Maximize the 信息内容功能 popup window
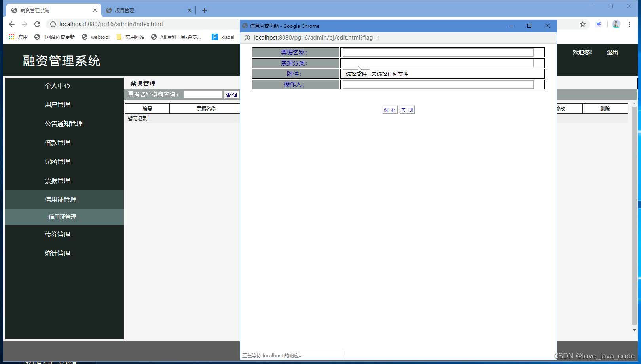This screenshot has width=641, height=364. coord(529,26)
